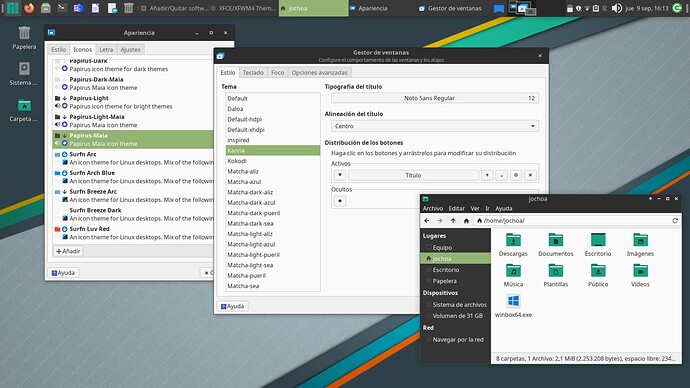Go back in the jochoa file manager
The image size is (690, 388).
click(426, 220)
